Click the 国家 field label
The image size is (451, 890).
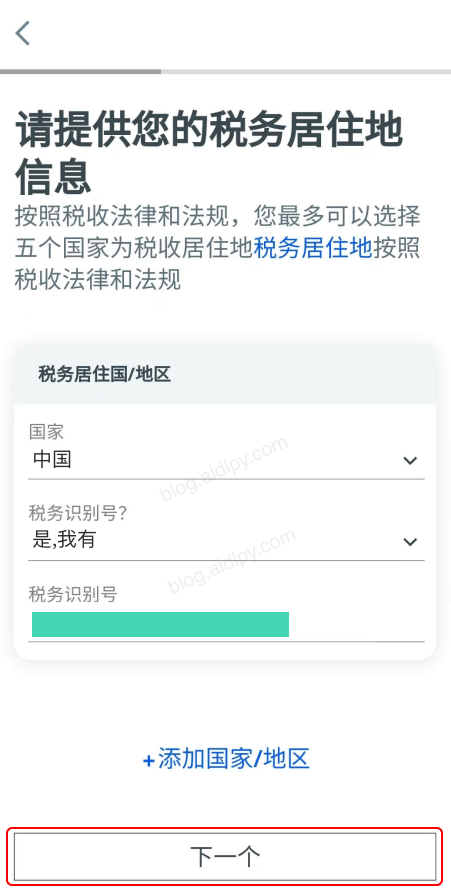(x=46, y=432)
